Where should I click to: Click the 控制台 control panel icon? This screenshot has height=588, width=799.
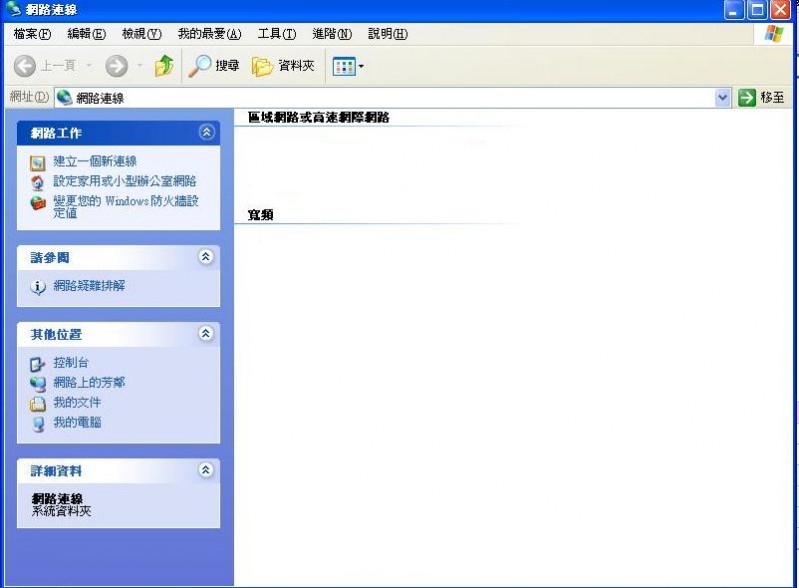pyautogui.click(x=38, y=364)
